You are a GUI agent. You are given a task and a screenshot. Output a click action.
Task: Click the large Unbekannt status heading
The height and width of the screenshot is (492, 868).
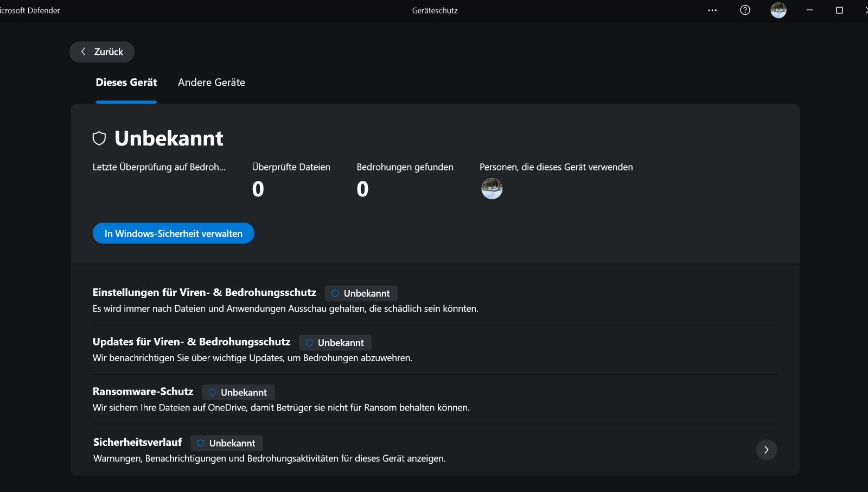click(x=169, y=138)
